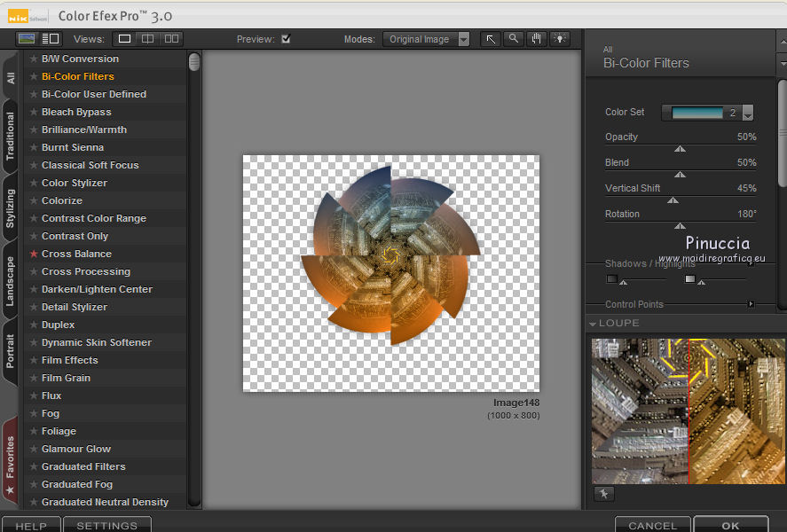Show the filter list as image thumbnails
Screen dimensions: 787x532
click(26, 39)
